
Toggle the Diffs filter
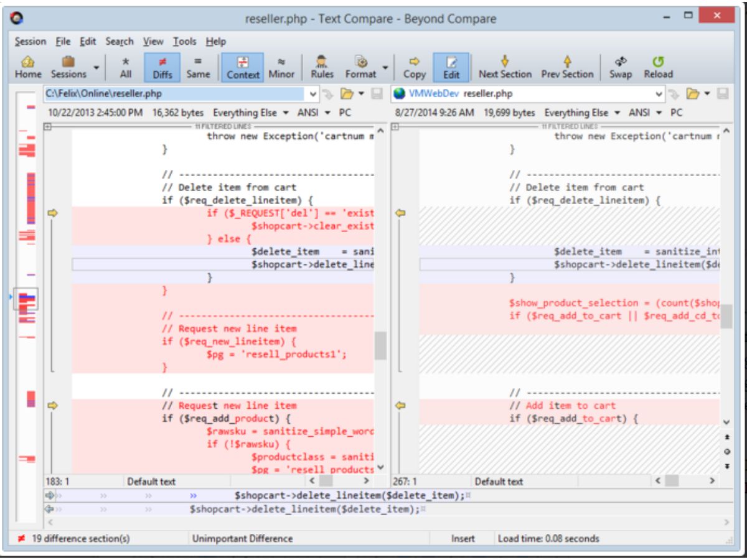[x=162, y=67]
